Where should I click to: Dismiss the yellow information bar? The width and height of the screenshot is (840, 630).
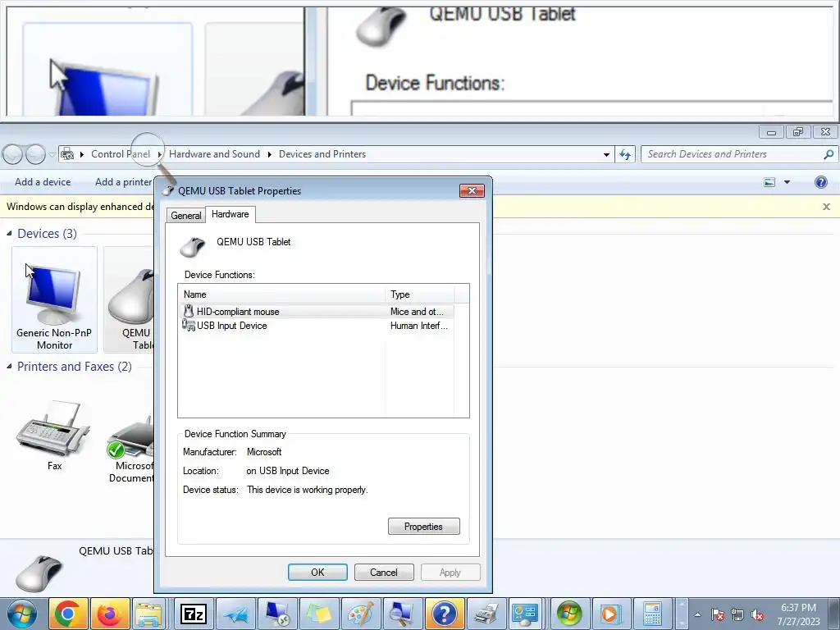[826, 207]
